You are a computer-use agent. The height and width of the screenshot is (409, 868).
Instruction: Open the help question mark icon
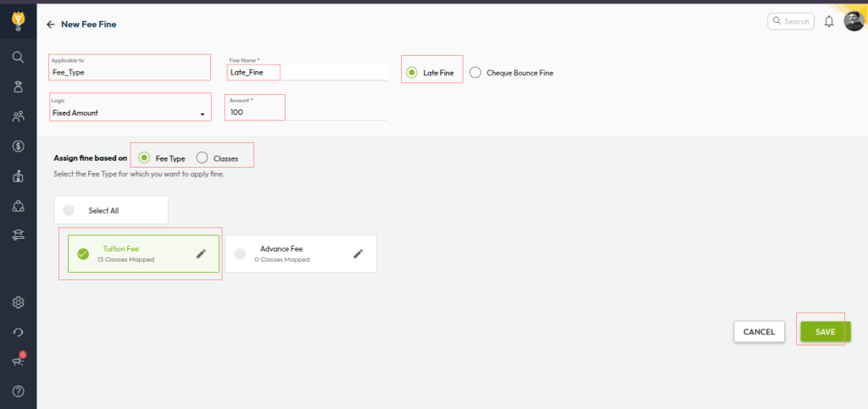18,390
